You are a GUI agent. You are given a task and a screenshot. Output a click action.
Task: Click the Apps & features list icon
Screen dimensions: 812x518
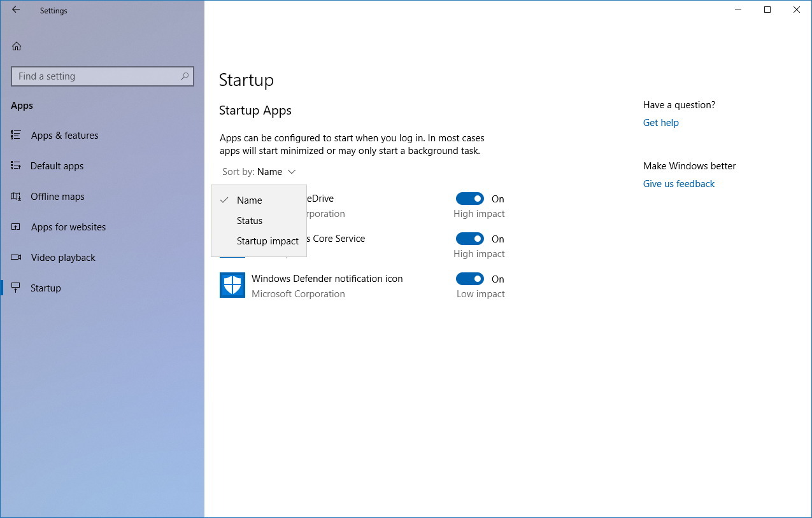click(16, 135)
